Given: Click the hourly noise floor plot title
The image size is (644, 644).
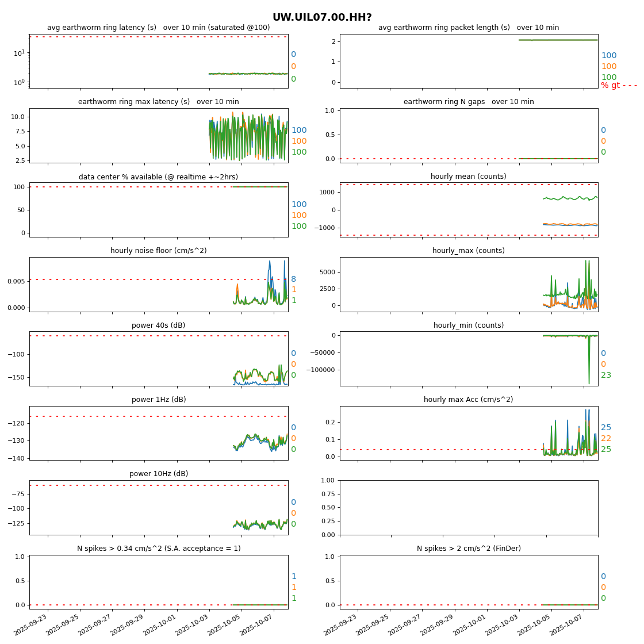Looking at the screenshot, I should click(158, 251).
